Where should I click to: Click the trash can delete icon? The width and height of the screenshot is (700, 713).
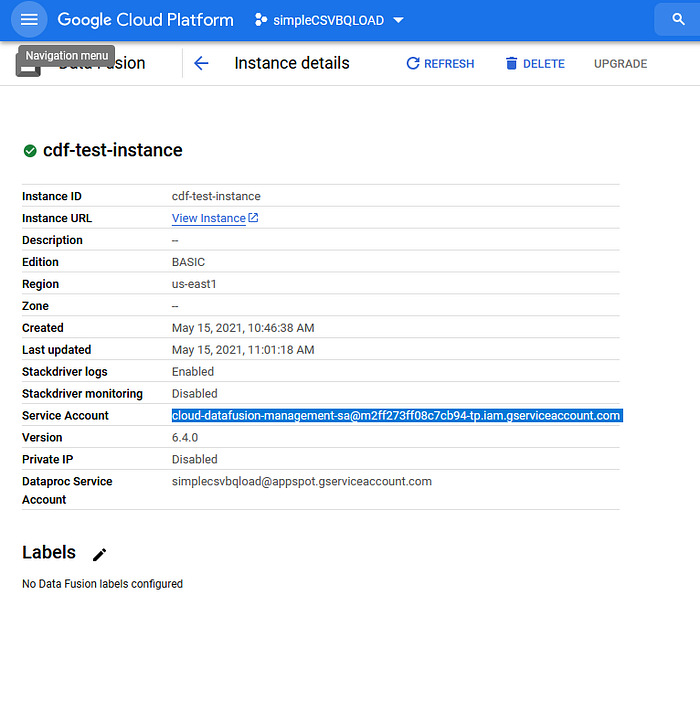[x=511, y=63]
